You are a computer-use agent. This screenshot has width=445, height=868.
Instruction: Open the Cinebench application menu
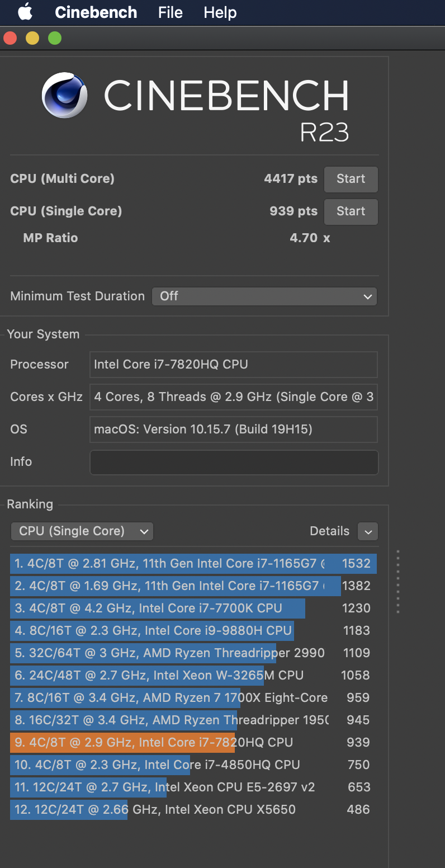[x=96, y=12]
